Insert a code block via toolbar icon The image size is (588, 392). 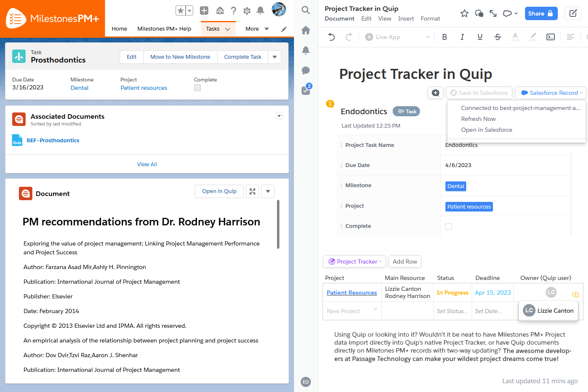tap(551, 37)
